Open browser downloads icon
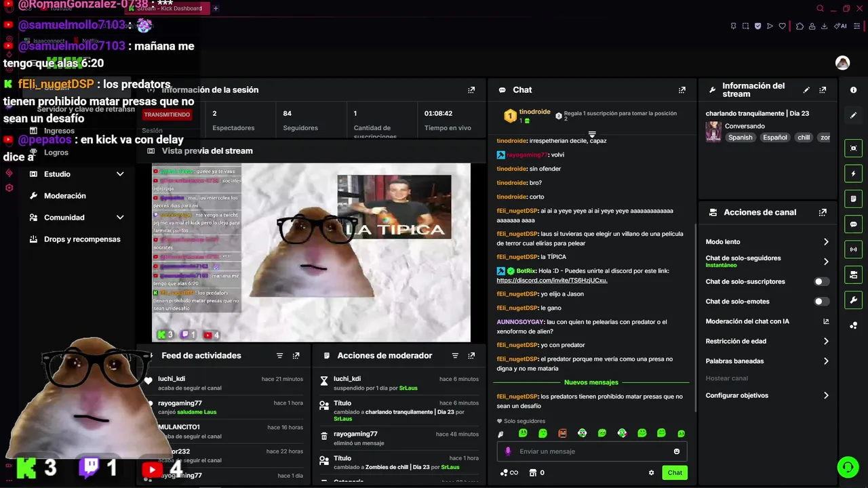This screenshot has width=868, height=488. [x=824, y=26]
